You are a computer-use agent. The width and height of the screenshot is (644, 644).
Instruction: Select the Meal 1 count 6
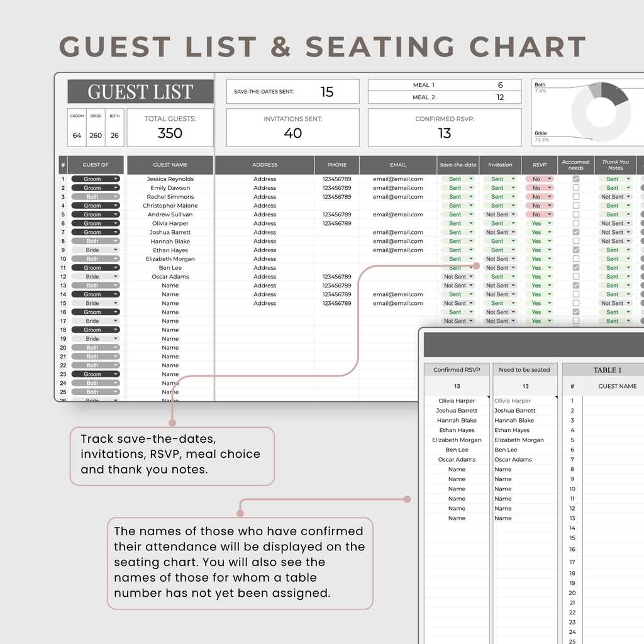point(500,85)
